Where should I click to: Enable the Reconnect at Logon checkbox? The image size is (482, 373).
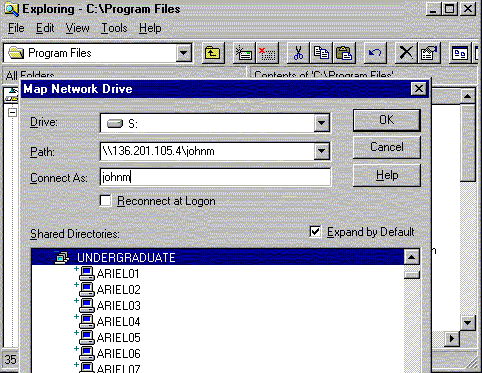coord(106,201)
